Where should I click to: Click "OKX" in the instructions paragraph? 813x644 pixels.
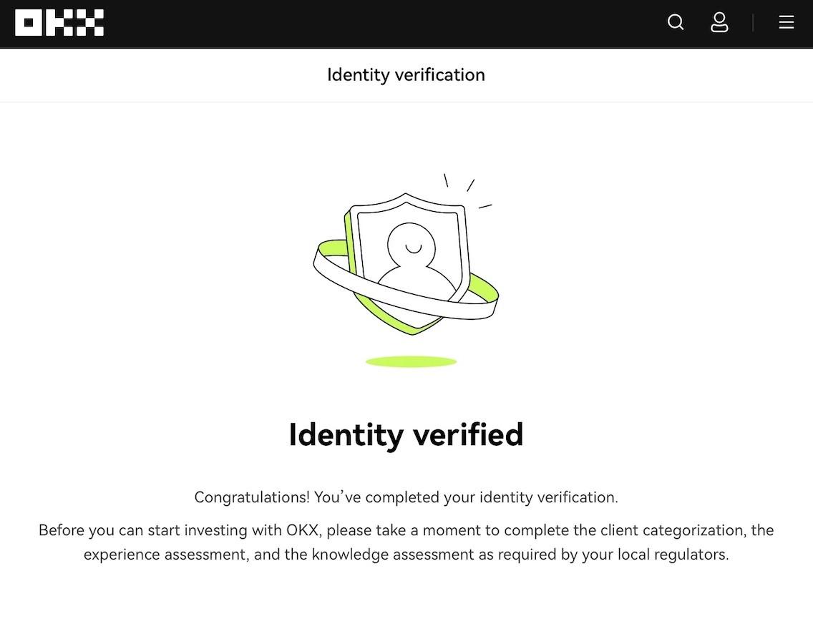click(302, 530)
